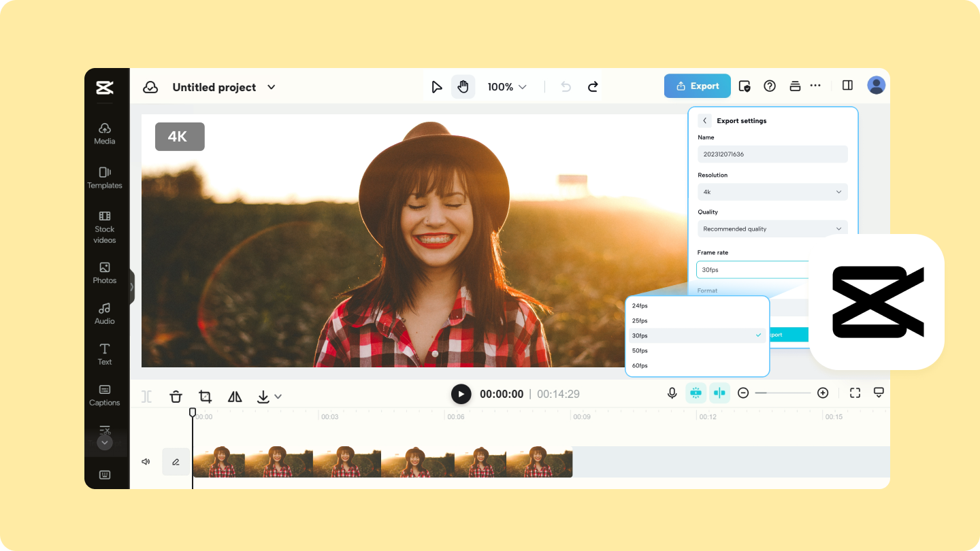The image size is (980, 551).
Task: Open the Text panel
Action: click(105, 354)
